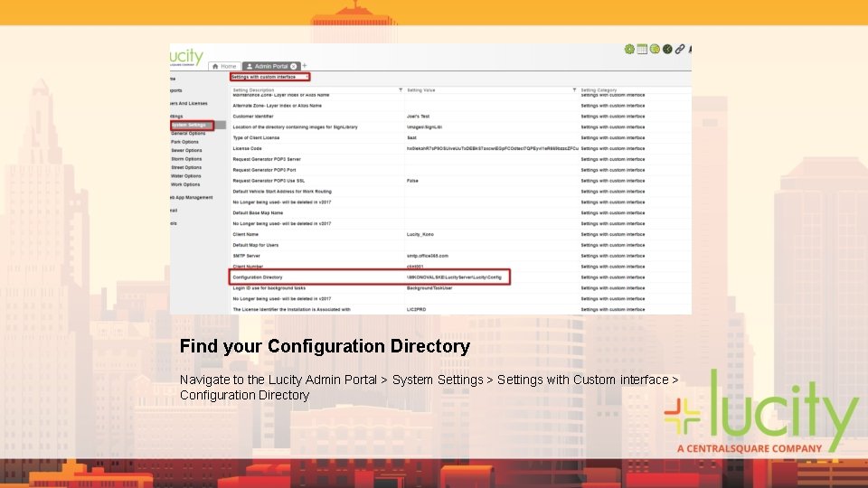The height and width of the screenshot is (488, 868).
Task: Open the settings category dropdown
Action: tap(269, 77)
